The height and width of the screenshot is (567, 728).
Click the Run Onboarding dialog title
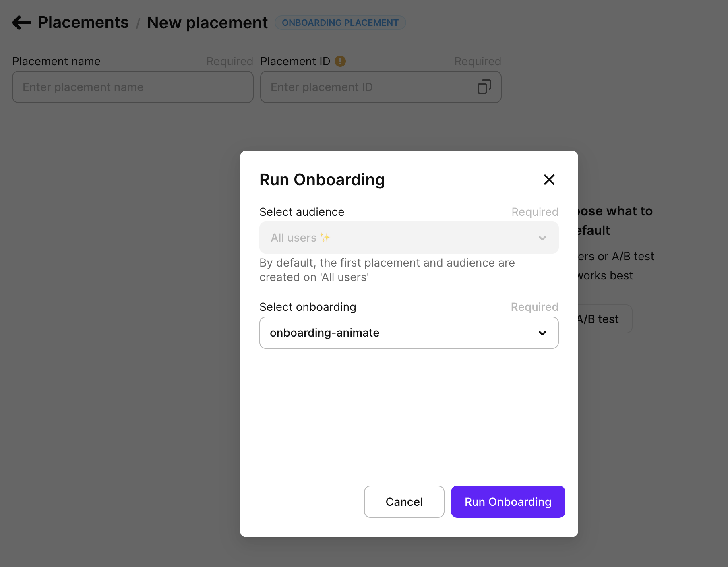pos(322,180)
